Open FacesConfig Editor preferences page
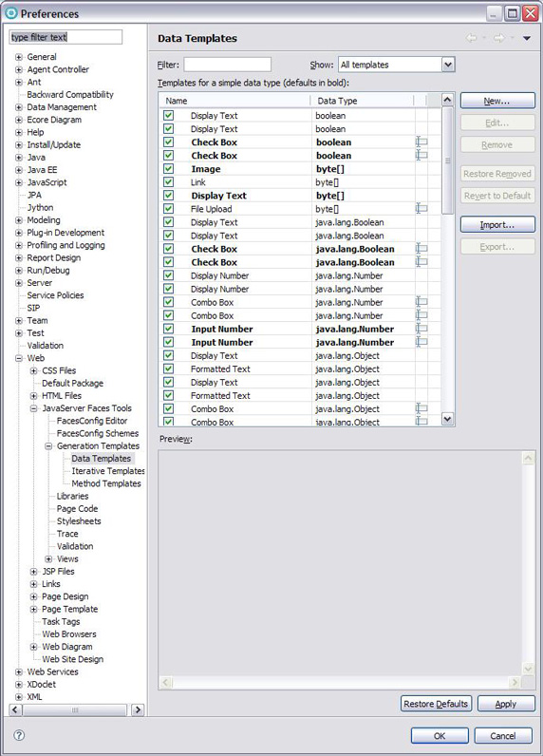 point(92,421)
